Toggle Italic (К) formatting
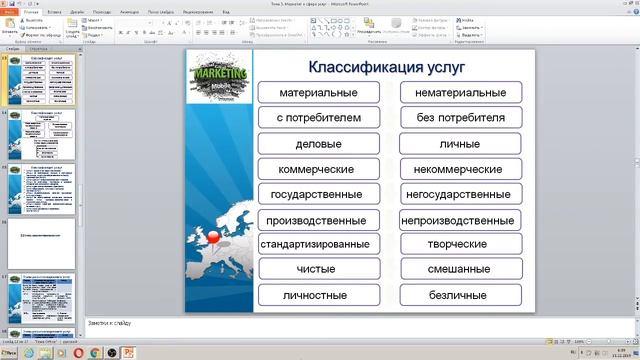Screen dimensions: 640x360 pos(129,33)
